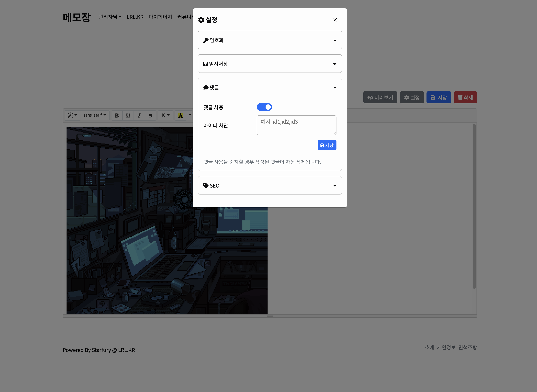Expand the SEO section
Screen dimensions: 537x392
click(x=270, y=186)
